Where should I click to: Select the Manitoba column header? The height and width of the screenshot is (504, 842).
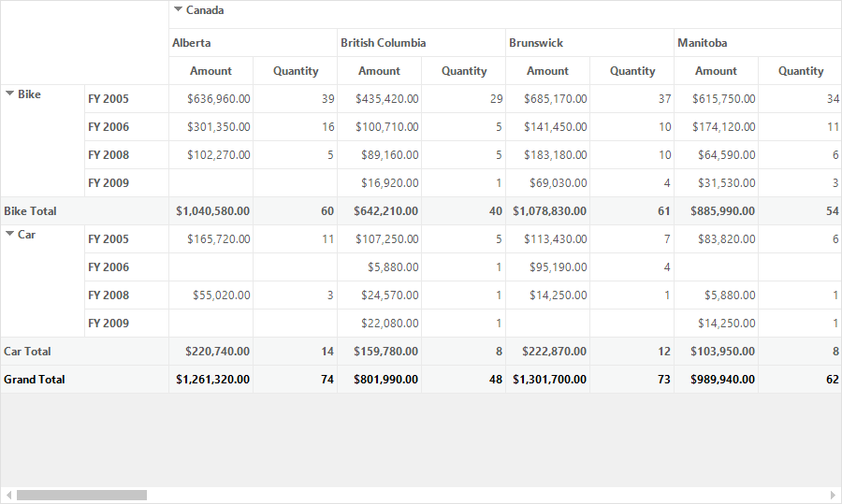click(758, 43)
